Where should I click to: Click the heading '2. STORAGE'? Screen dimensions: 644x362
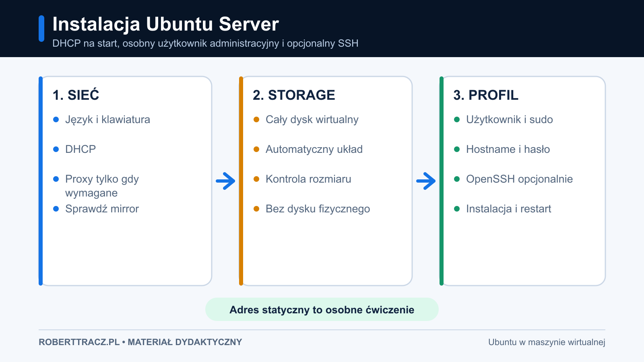(294, 95)
